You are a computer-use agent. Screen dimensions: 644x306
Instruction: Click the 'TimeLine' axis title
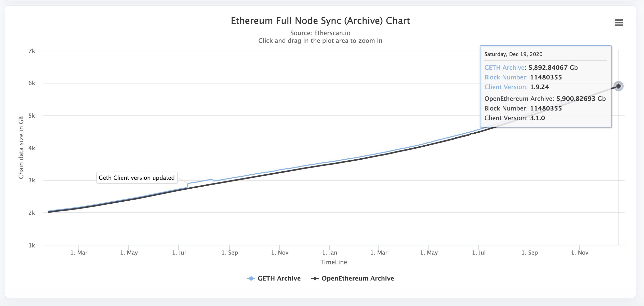pyautogui.click(x=333, y=262)
